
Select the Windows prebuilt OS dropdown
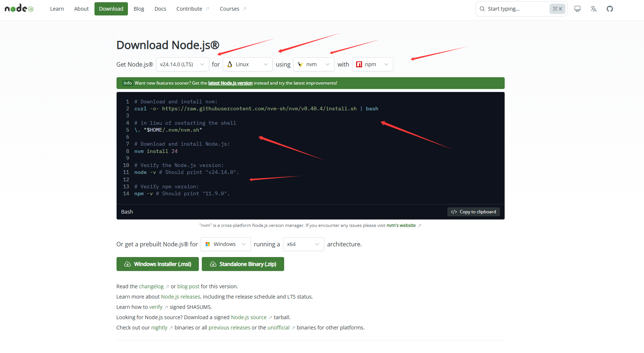pos(225,244)
